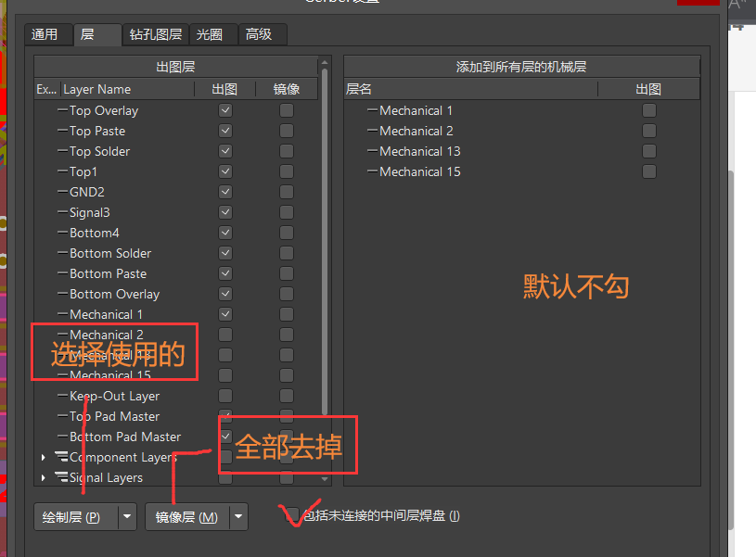Image resolution: width=756 pixels, height=557 pixels.
Task: Check 出图 for Mechanical 15 in right panel
Action: 649,171
